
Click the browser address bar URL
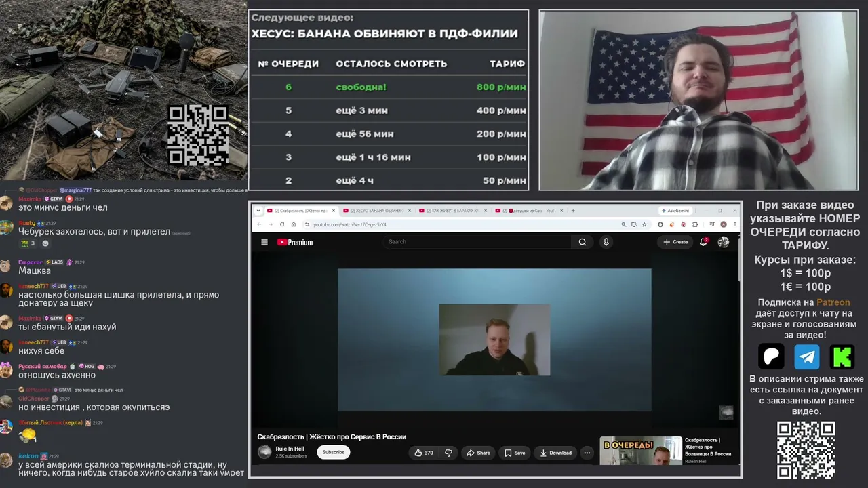click(350, 224)
